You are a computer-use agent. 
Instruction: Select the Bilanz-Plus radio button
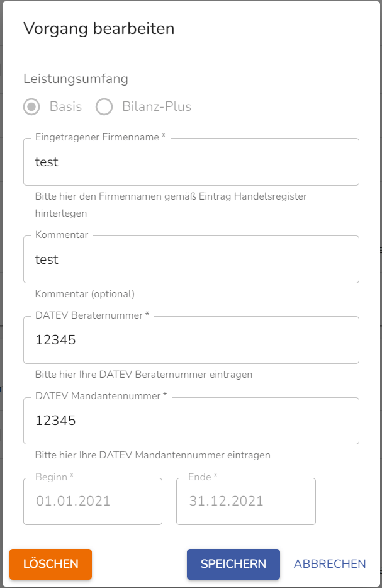[x=104, y=106]
